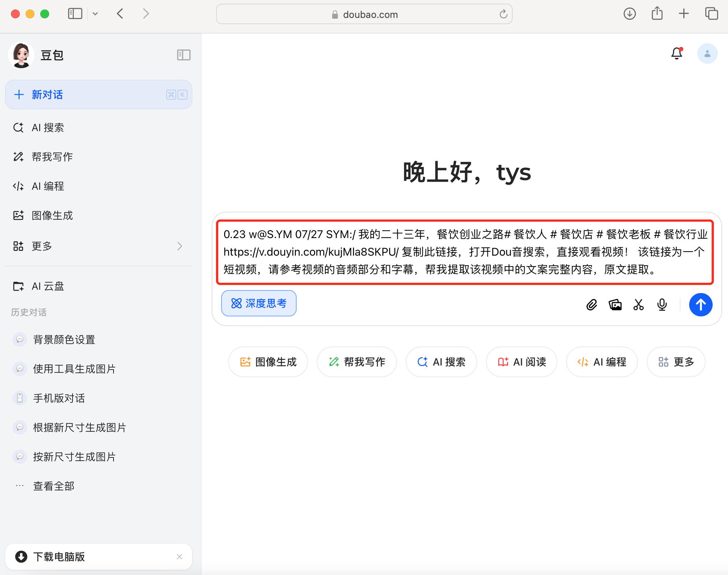Viewport: 728px width, 575px height.
Task: Open history chat 根据新尺寸生成图片
Action: pyautogui.click(x=99, y=427)
